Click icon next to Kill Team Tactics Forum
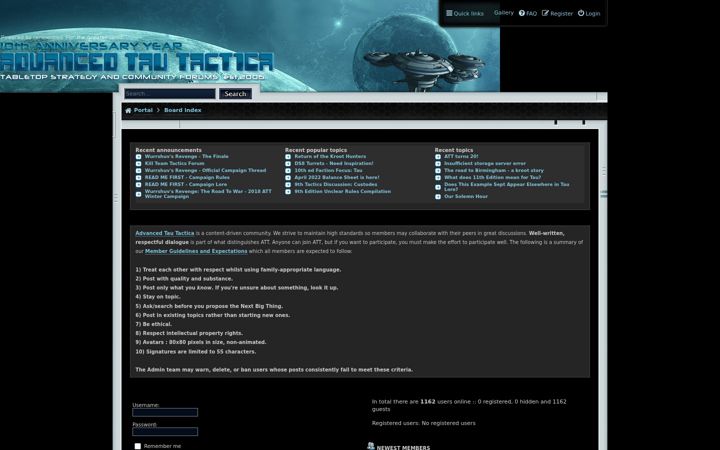This screenshot has height=450, width=720. coord(138,163)
